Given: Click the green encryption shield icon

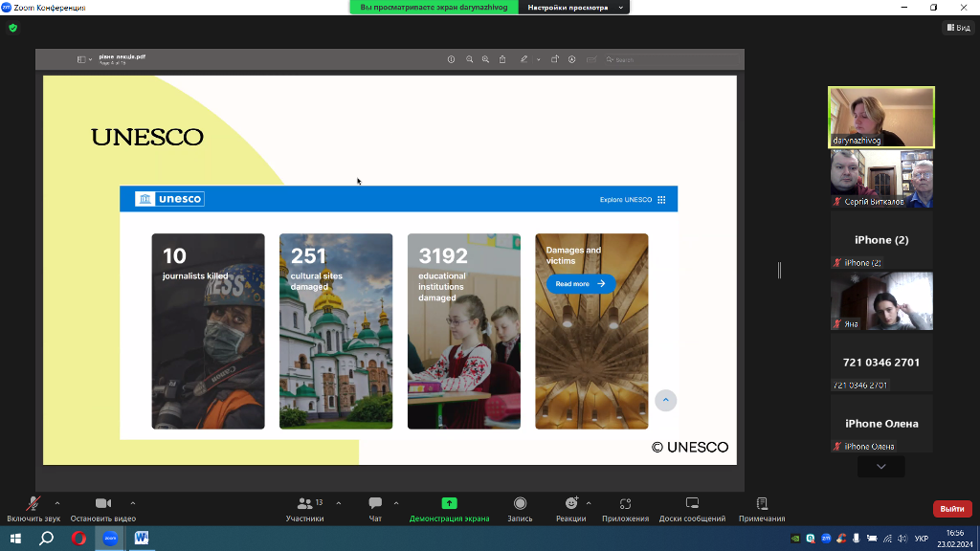Looking at the screenshot, I should (13, 28).
